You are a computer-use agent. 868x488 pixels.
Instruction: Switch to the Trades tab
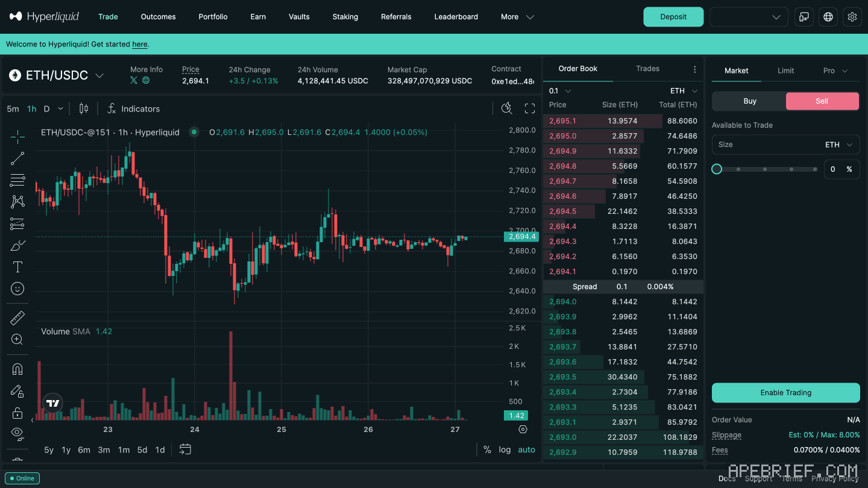(x=648, y=69)
